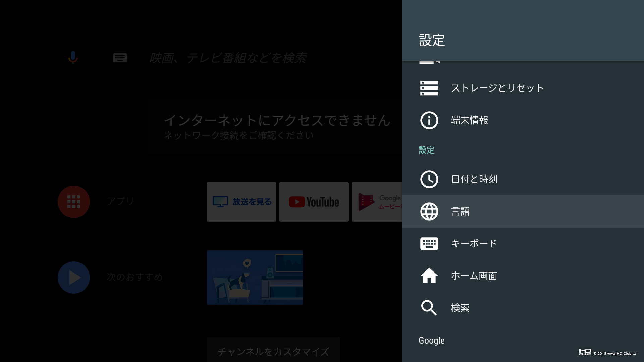
Task: Open the illustrated recommendation card with dog
Action: coord(255,278)
